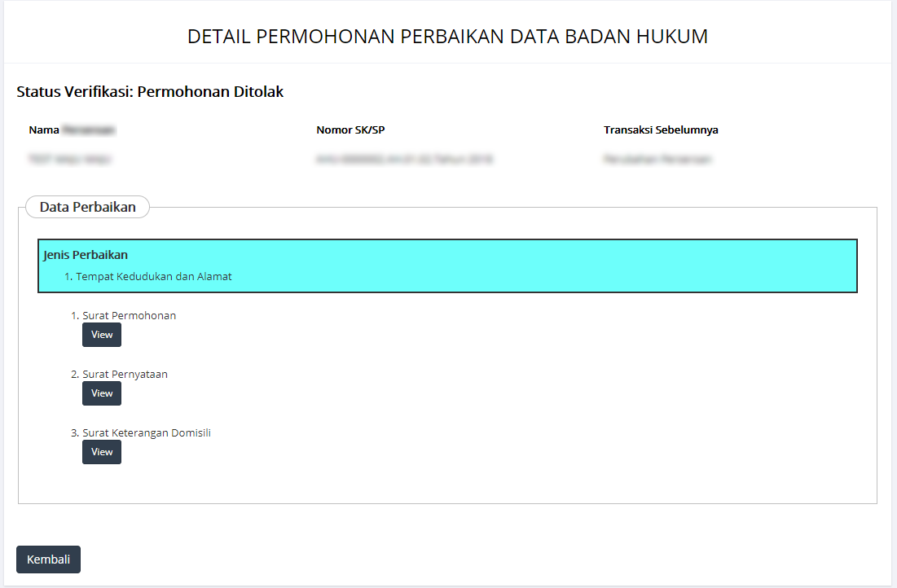897x588 pixels.
Task: Select the Status Verifikasi Permohonan Ditolak text
Action: pyautogui.click(x=150, y=92)
